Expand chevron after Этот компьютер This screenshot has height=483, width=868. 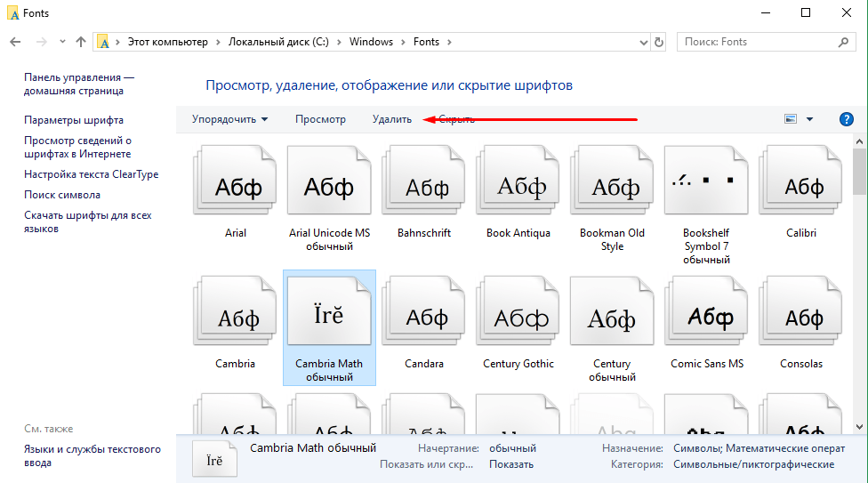pyautogui.click(x=218, y=42)
